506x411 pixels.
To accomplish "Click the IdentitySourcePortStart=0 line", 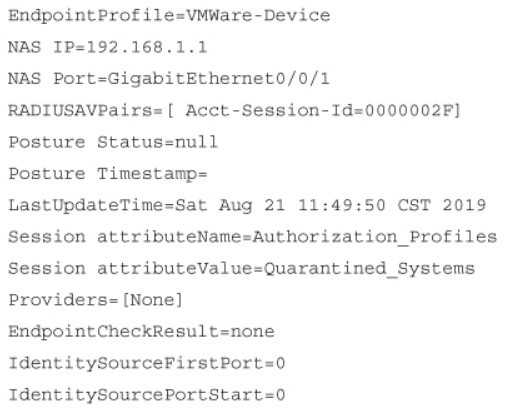I will pos(147,395).
